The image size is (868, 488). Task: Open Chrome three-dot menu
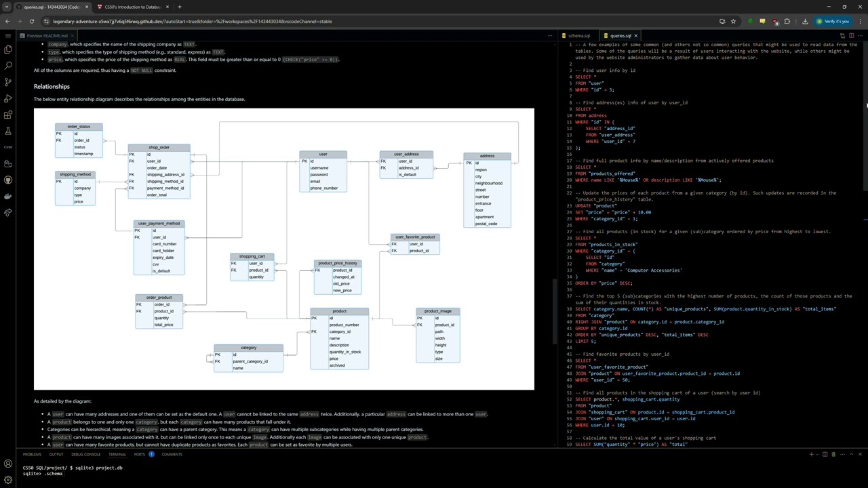[861, 21]
